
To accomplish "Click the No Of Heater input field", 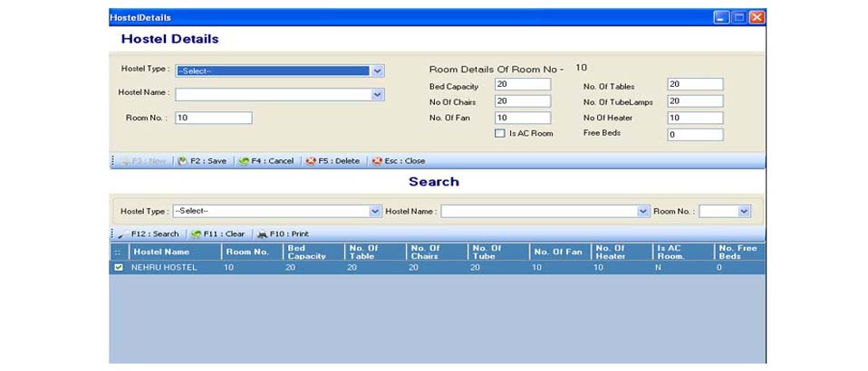I will coord(695,118).
